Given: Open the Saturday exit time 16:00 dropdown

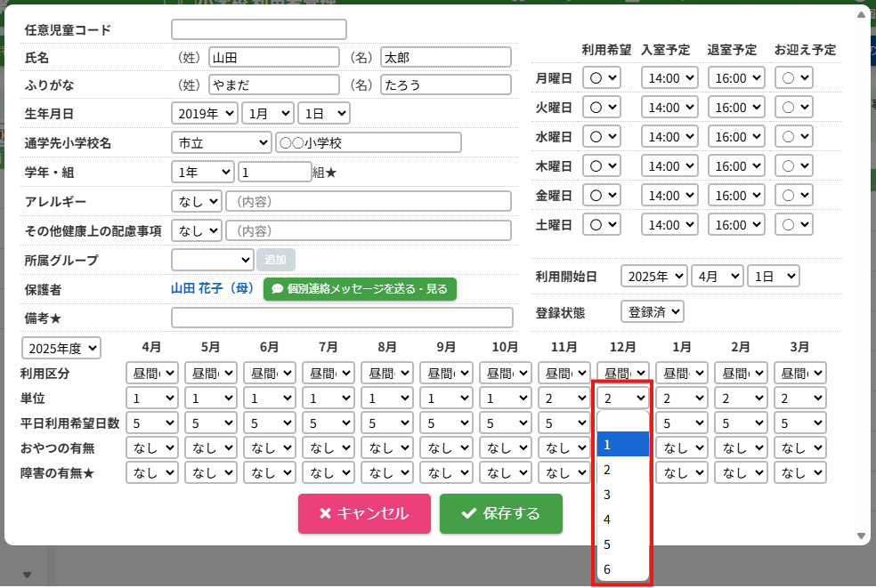Looking at the screenshot, I should click(737, 225).
